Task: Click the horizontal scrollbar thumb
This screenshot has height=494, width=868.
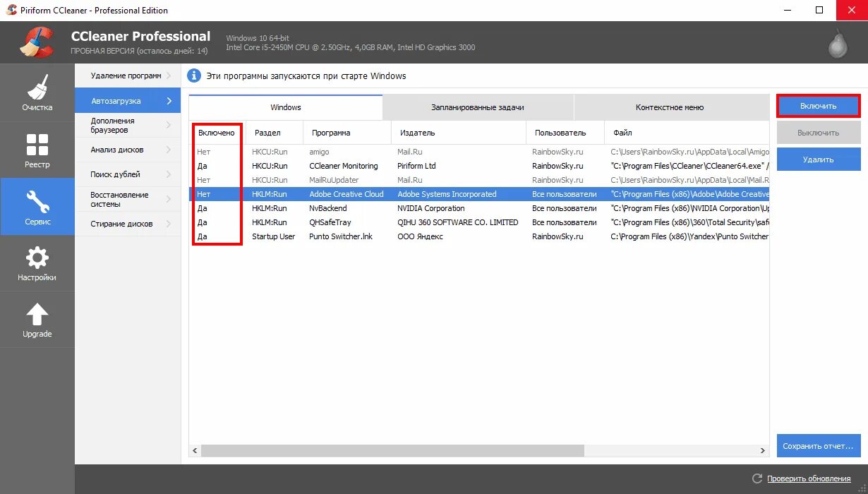Action: pyautogui.click(x=392, y=450)
